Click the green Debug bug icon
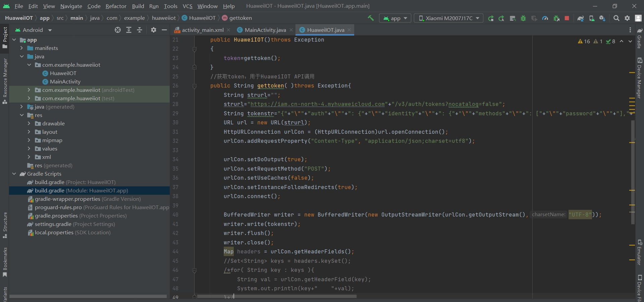The image size is (644, 302). click(x=523, y=18)
